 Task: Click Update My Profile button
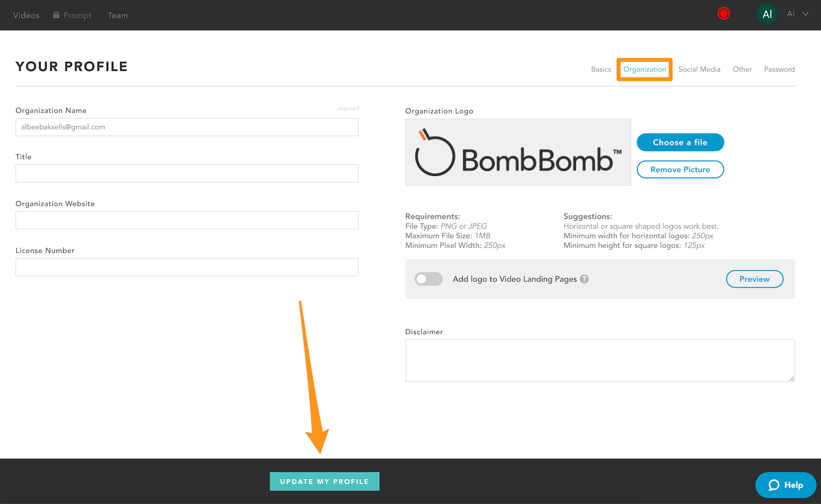tap(324, 481)
